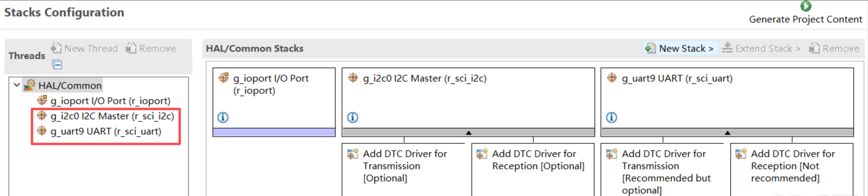
Task: Click the HAL/Common gear icon
Action: tap(29, 85)
